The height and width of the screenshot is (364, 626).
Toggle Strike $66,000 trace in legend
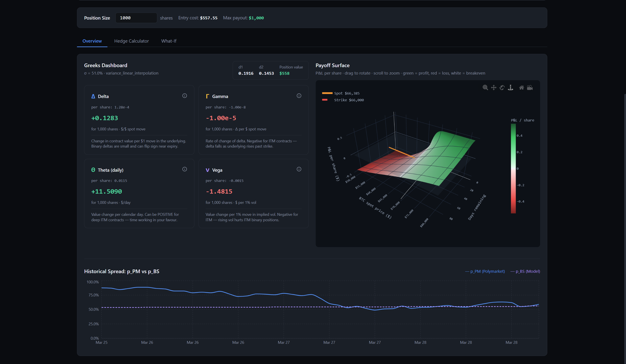[x=349, y=100]
